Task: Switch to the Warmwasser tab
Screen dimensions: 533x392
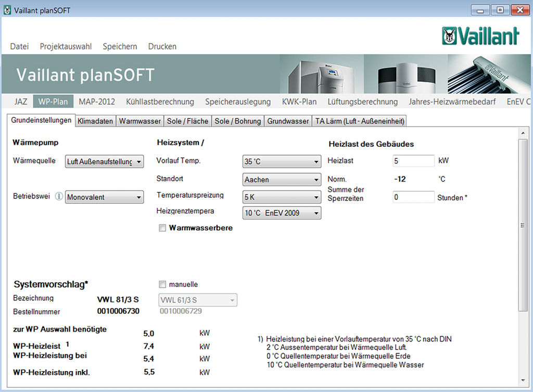Action: [x=139, y=121]
